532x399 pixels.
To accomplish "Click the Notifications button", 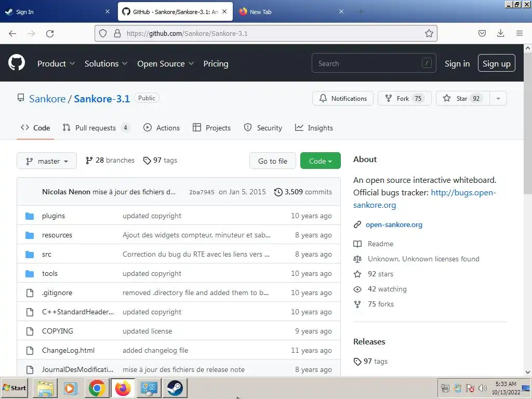I will (x=343, y=98).
